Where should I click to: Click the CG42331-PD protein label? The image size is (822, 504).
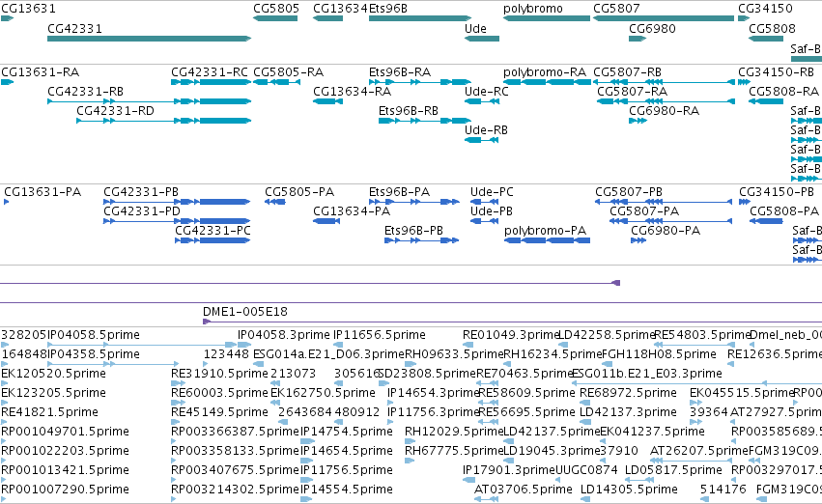point(142,211)
